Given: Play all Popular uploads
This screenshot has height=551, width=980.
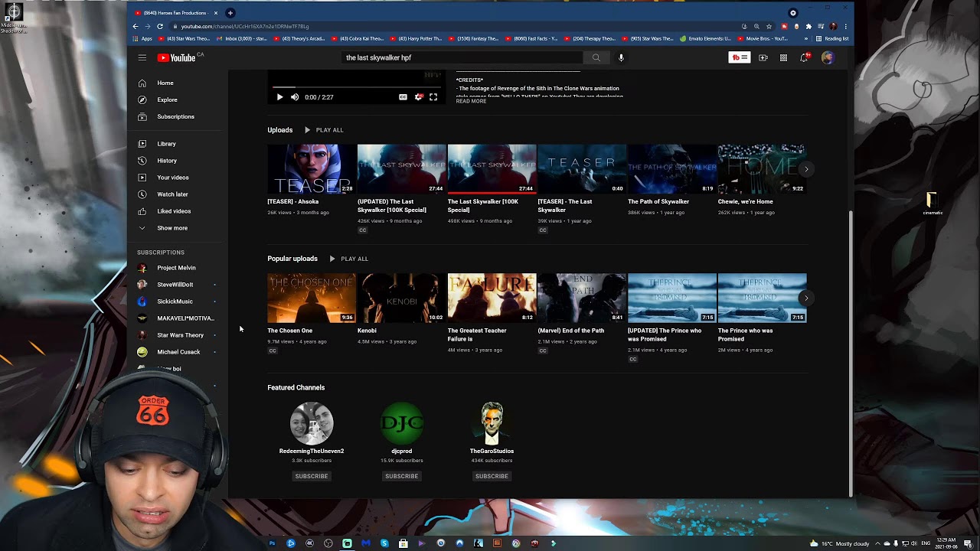Looking at the screenshot, I should [x=348, y=259].
